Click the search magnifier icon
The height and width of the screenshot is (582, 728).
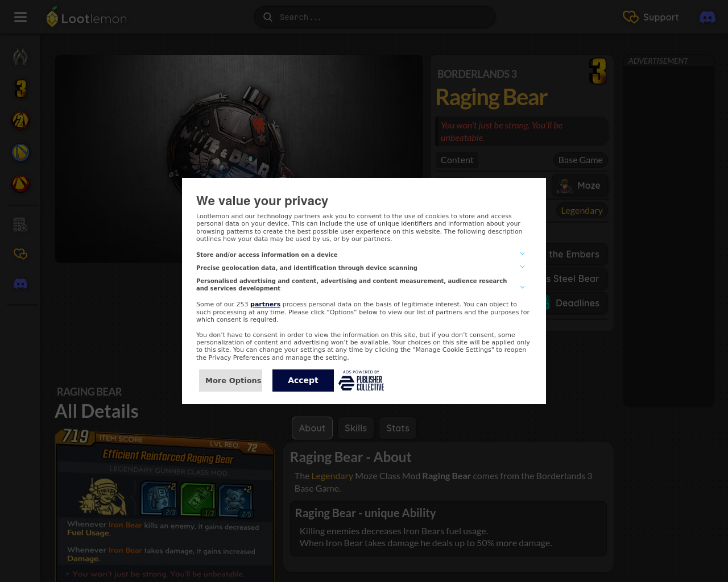[267, 17]
